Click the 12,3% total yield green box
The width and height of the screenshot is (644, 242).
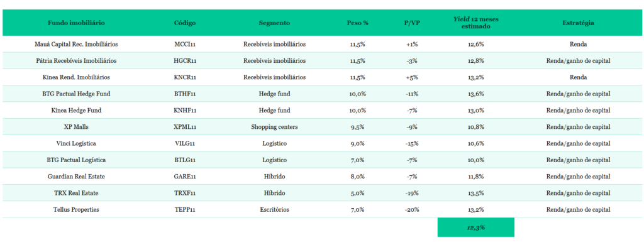(x=475, y=228)
